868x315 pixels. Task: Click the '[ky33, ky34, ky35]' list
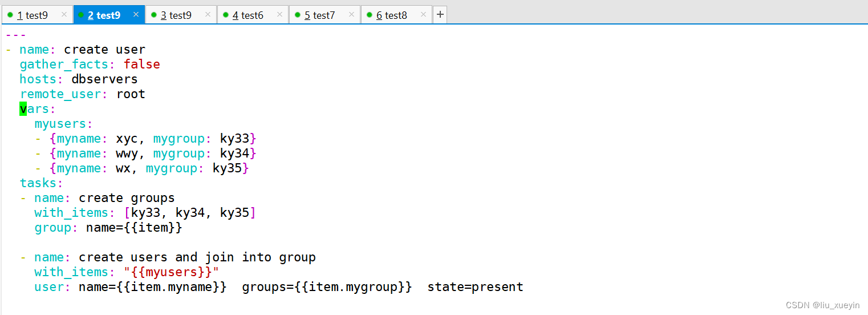190,213
